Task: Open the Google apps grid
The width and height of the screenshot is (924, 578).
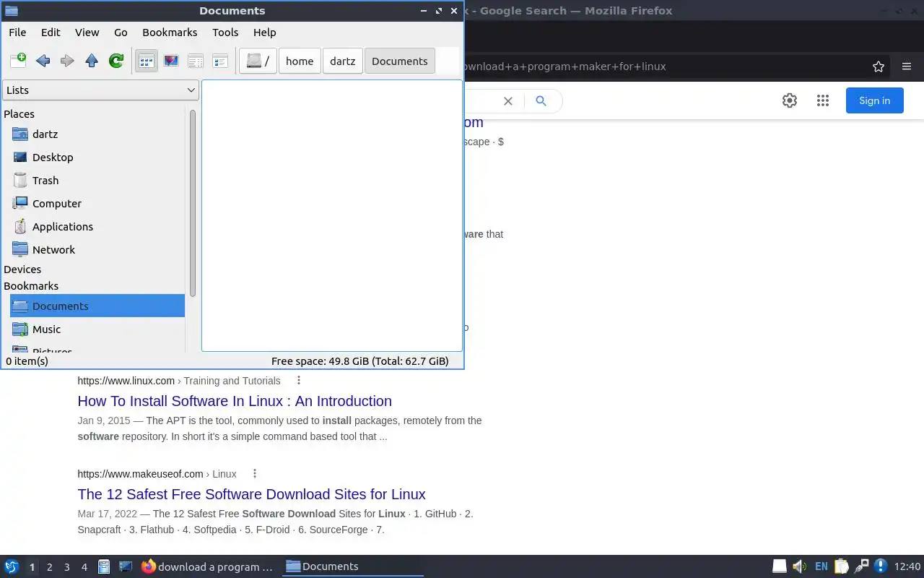Action: point(823,101)
